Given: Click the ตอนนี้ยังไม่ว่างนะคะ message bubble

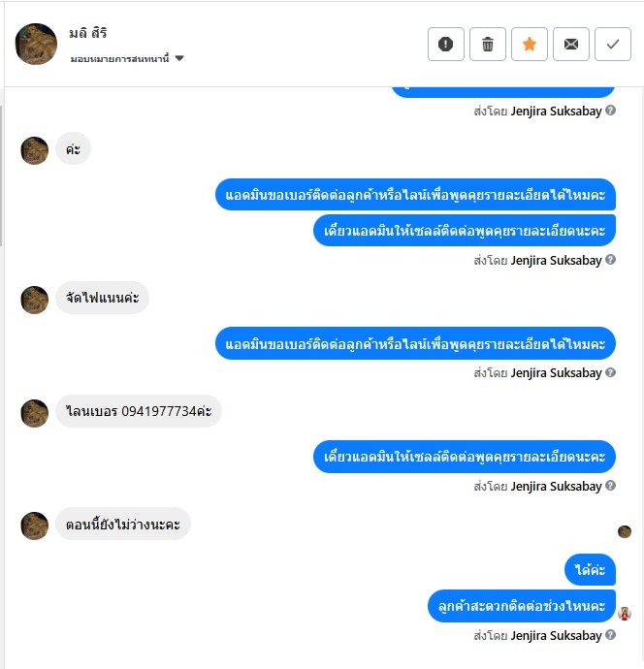Looking at the screenshot, I should [x=123, y=524].
